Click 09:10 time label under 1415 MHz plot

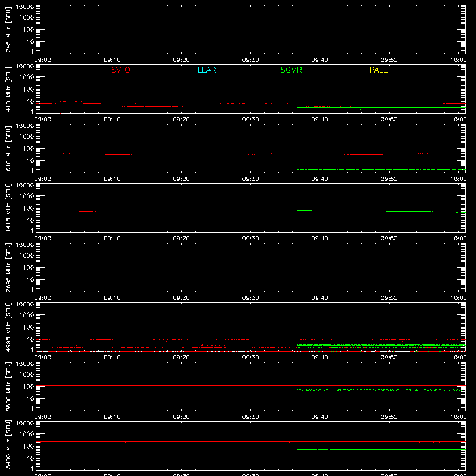click(112, 239)
